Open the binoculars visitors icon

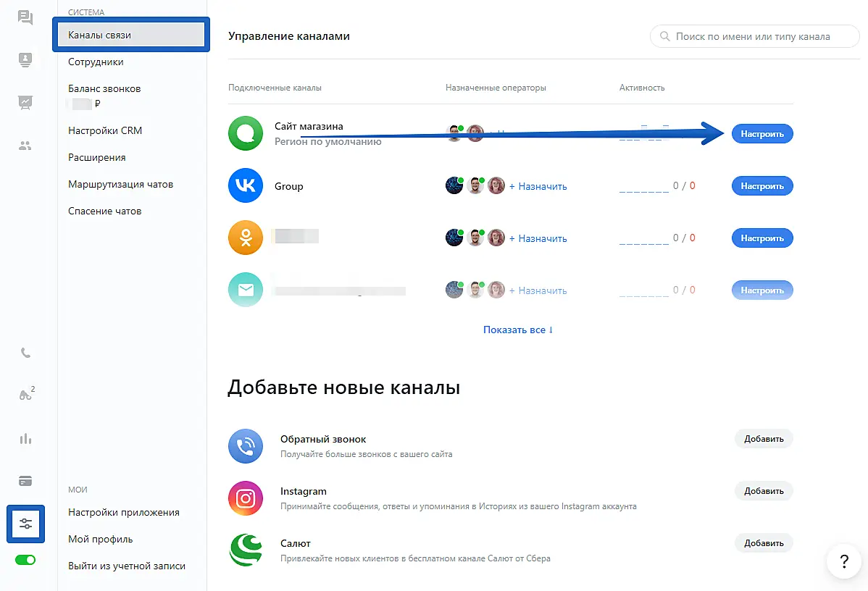(26, 394)
